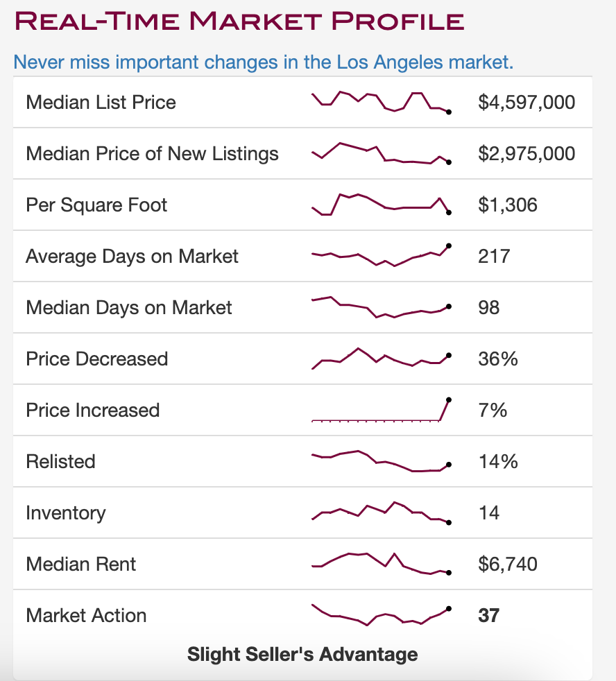The image size is (616, 681).
Task: Click the Average Days on Market sparkline
Action: (382, 256)
